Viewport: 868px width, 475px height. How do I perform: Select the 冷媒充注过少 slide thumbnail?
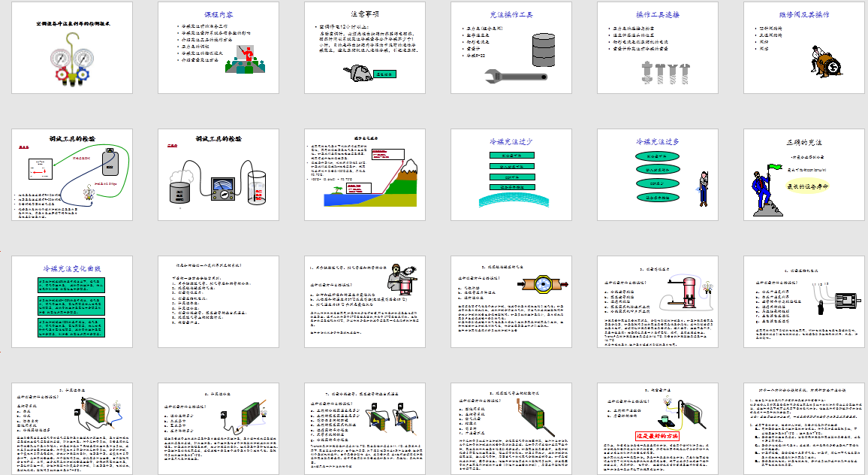coord(511,174)
